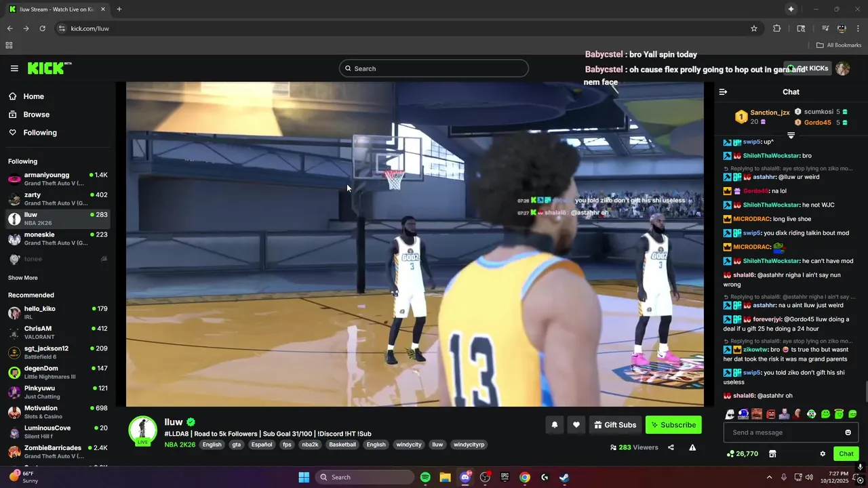Open Chrome apps grid shortcut
The image size is (868, 488).
9,45
